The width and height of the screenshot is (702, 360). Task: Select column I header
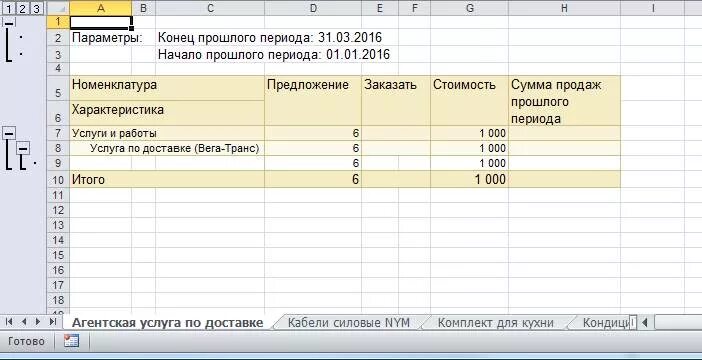653,8
